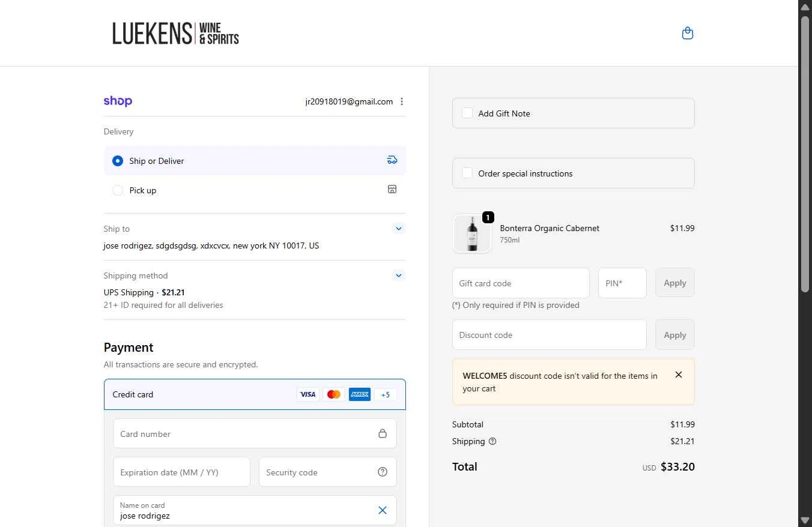Screen dimensions: 812x527
Task: Open the account options kebab menu
Action: pos(402,101)
